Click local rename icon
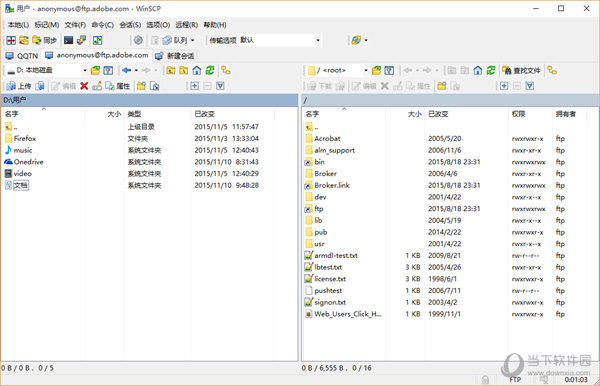600x386 pixels. coord(97,86)
